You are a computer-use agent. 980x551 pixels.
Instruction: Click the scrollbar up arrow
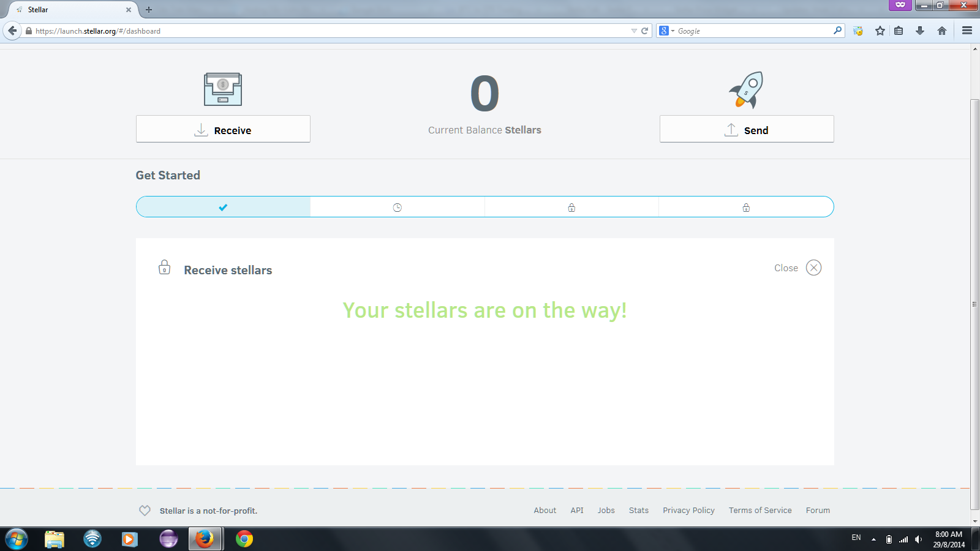tap(975, 49)
